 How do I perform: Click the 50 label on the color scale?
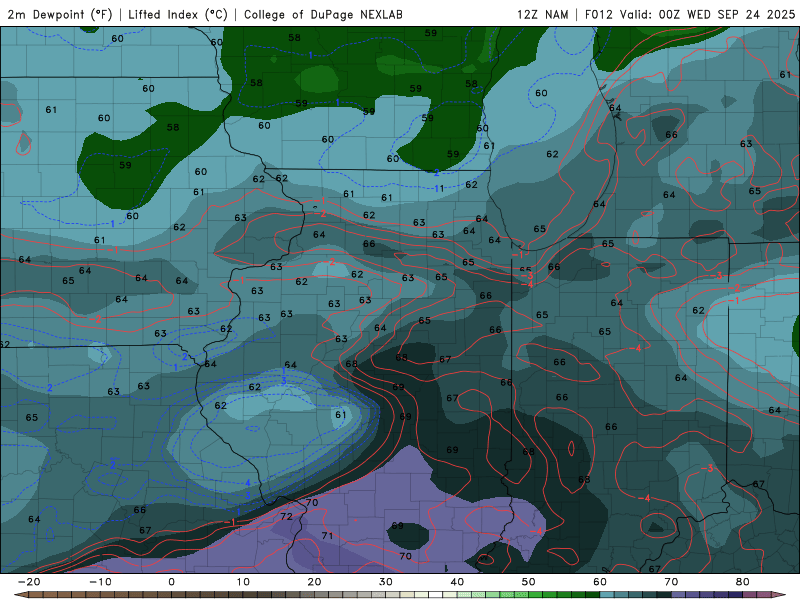[x=529, y=582]
